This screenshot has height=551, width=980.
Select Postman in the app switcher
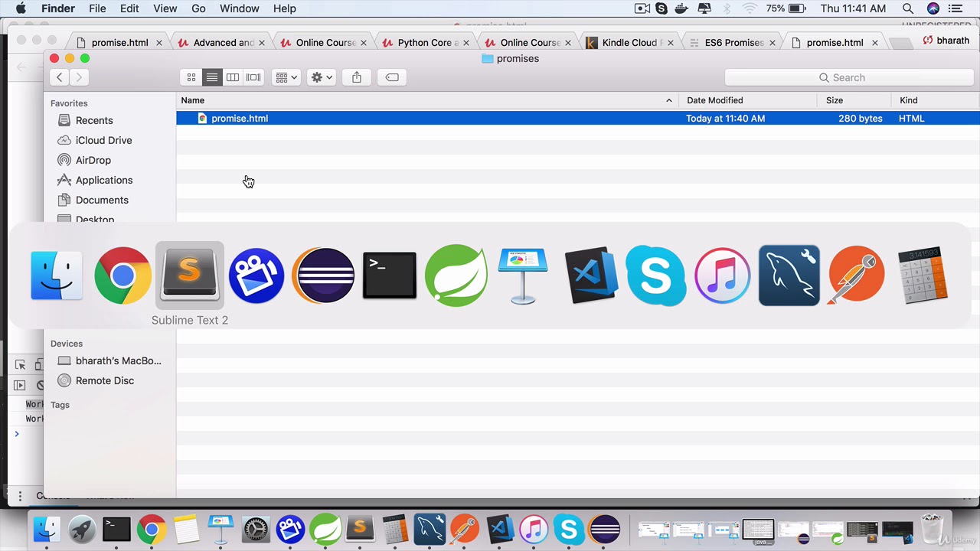(x=856, y=275)
